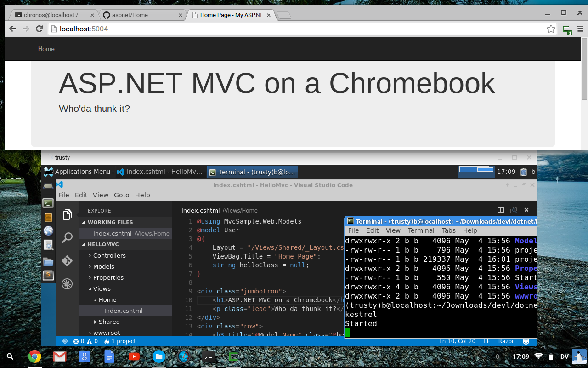The image size is (588, 368).
Task: Open the application finder magnifier in Xfce panel
Action: point(48,245)
